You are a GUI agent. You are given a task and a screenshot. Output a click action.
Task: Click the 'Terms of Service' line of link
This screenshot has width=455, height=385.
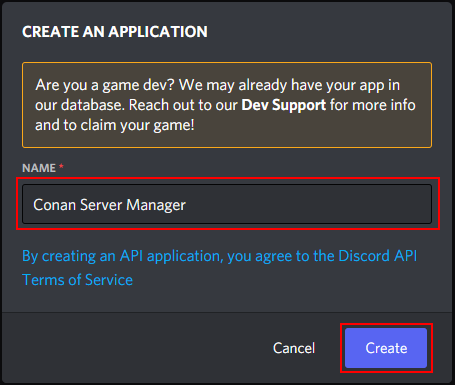tap(77, 280)
